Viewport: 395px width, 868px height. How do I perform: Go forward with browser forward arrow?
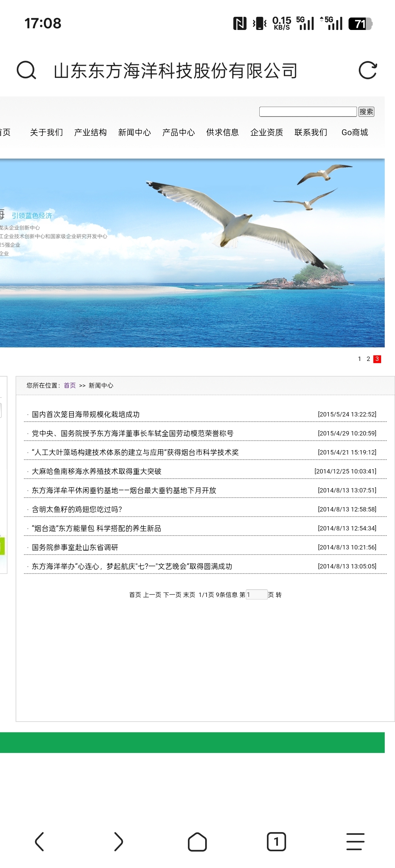coord(118,842)
